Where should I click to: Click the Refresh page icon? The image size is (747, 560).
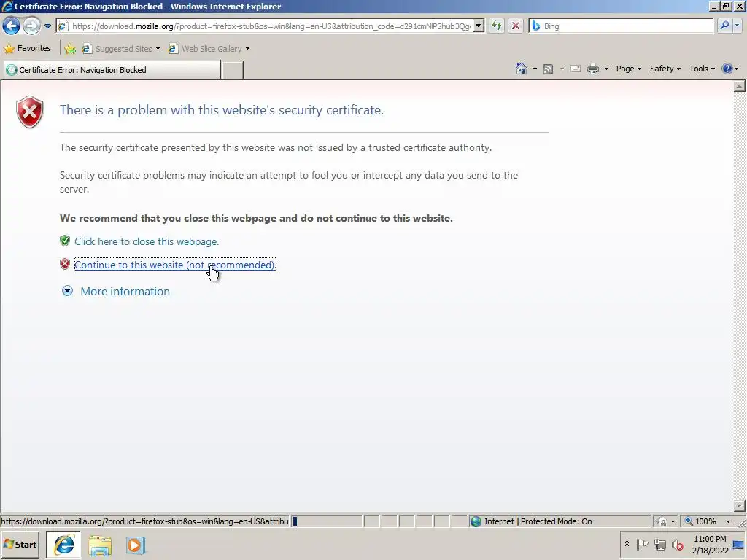496,26
